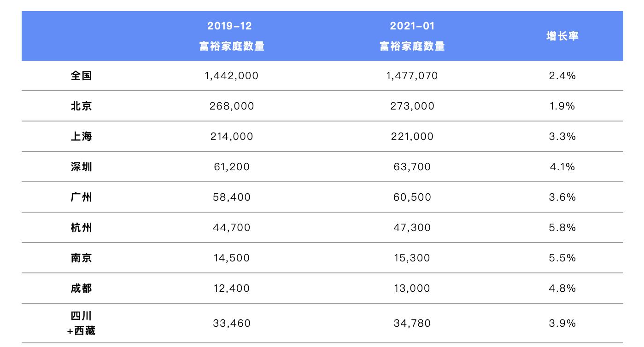
Task: Click the 成都 row label
Action: [x=82, y=288]
